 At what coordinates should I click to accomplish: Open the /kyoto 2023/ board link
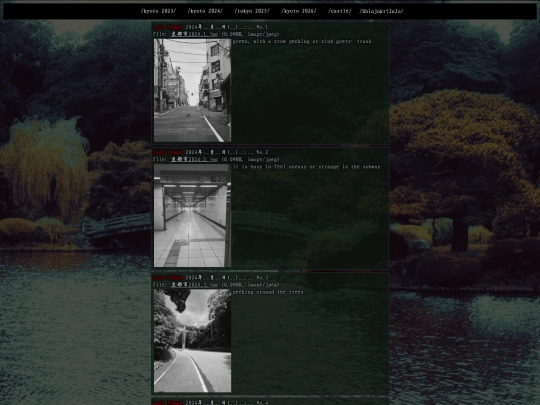pyautogui.click(x=158, y=11)
